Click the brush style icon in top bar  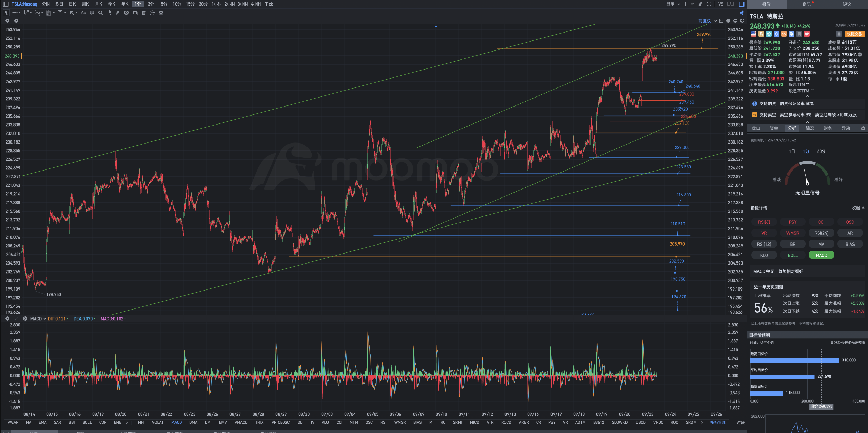coord(700,4)
